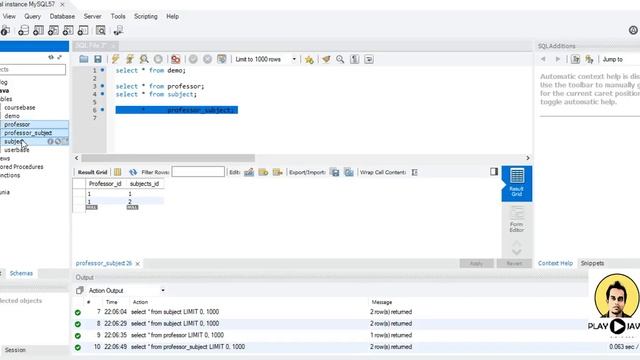Click the Professor_id column header
Viewport: 640px width, 360px height.
tap(105, 184)
